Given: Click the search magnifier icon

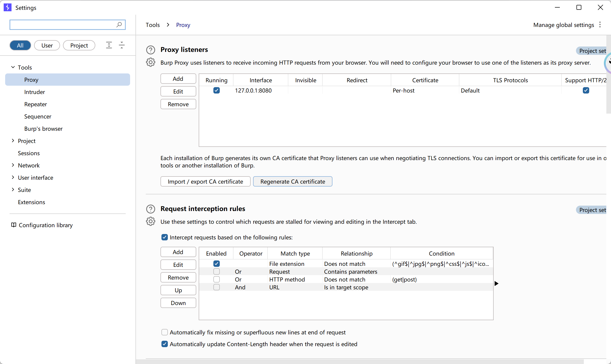Looking at the screenshot, I should click(x=119, y=24).
